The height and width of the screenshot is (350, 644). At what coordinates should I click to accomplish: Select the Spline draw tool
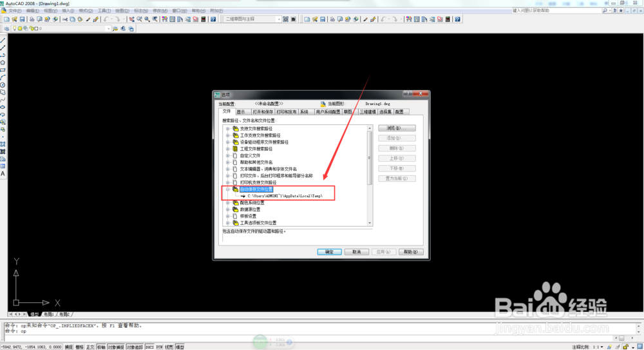click(3, 99)
